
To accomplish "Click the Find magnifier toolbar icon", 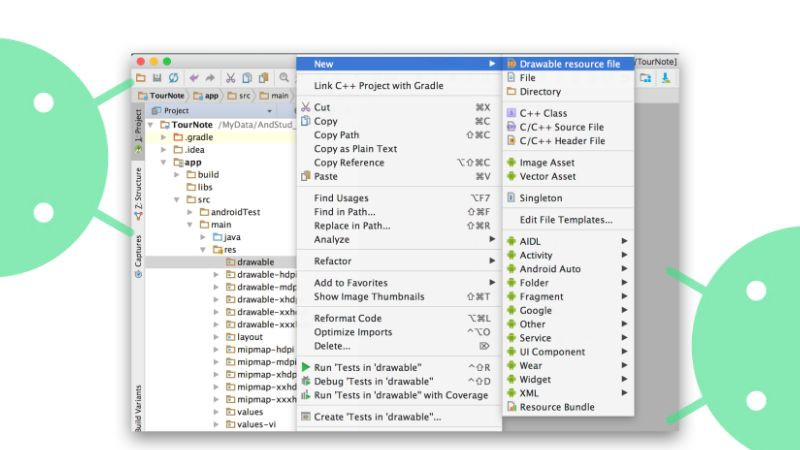I will (284, 78).
